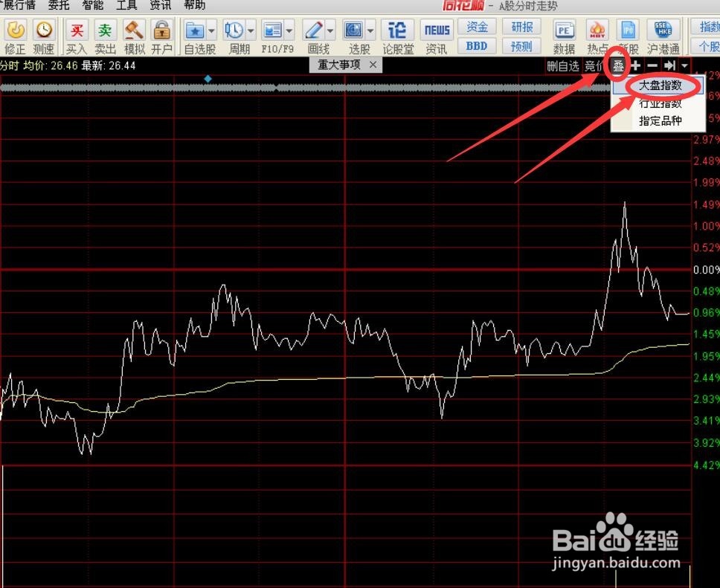The width and height of the screenshot is (720, 588).
Task: Expand the 周期 dropdown arrow
Action: click(x=251, y=31)
